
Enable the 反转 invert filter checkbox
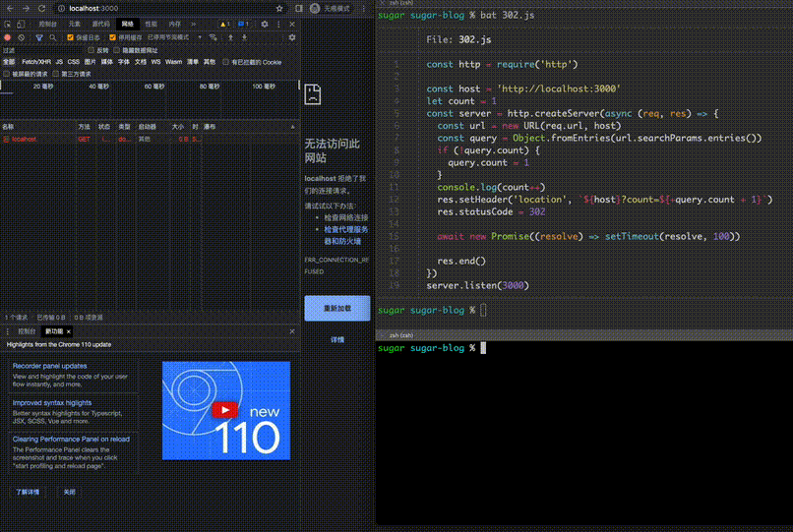[91, 50]
